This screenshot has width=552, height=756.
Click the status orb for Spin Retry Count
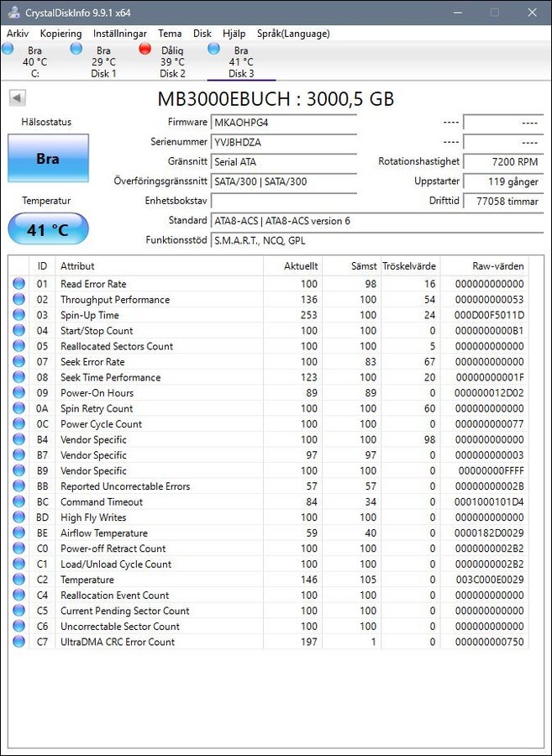[x=18, y=408]
